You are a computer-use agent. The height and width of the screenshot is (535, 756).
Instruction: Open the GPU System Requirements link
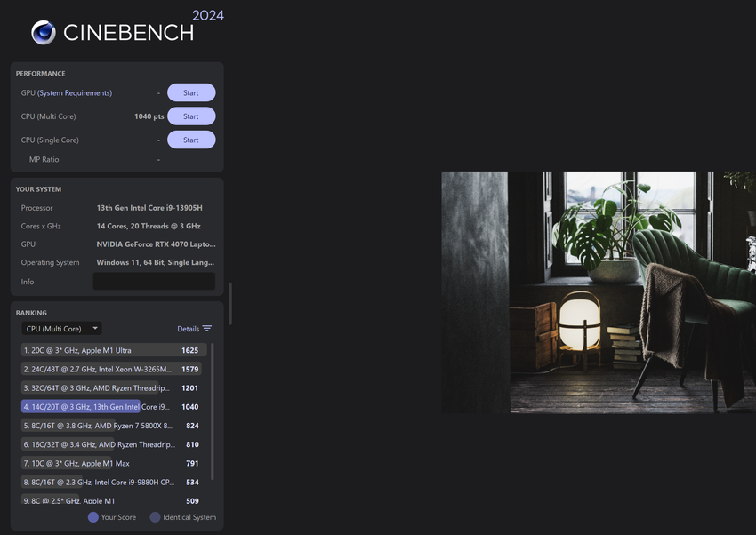click(75, 93)
